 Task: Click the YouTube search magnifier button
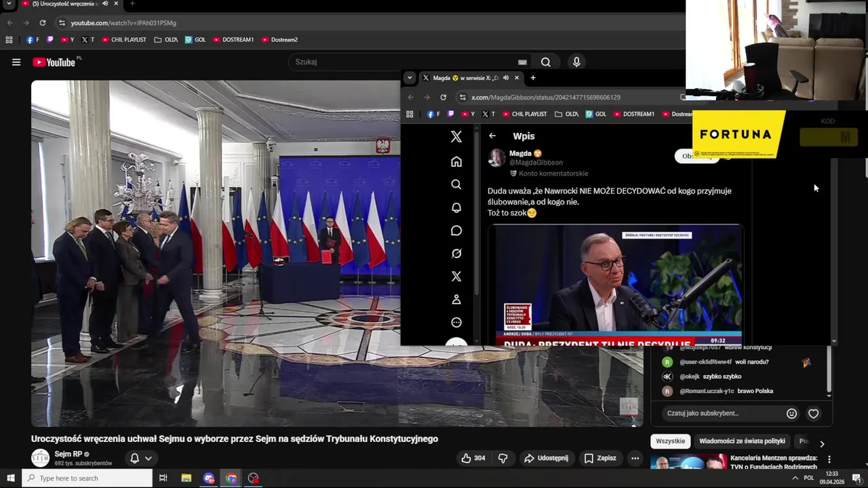coord(546,62)
